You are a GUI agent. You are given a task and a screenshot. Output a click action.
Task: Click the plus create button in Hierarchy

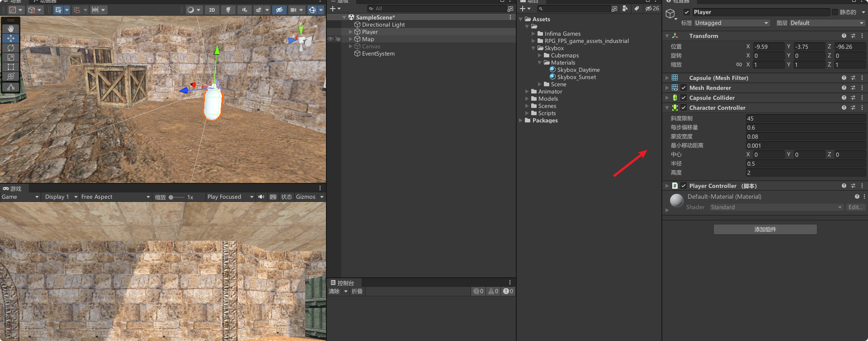335,9
